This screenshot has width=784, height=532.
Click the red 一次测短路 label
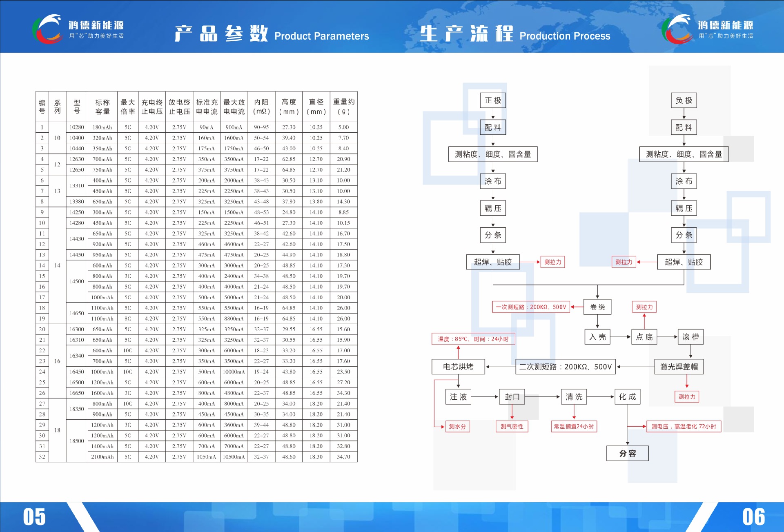[531, 307]
